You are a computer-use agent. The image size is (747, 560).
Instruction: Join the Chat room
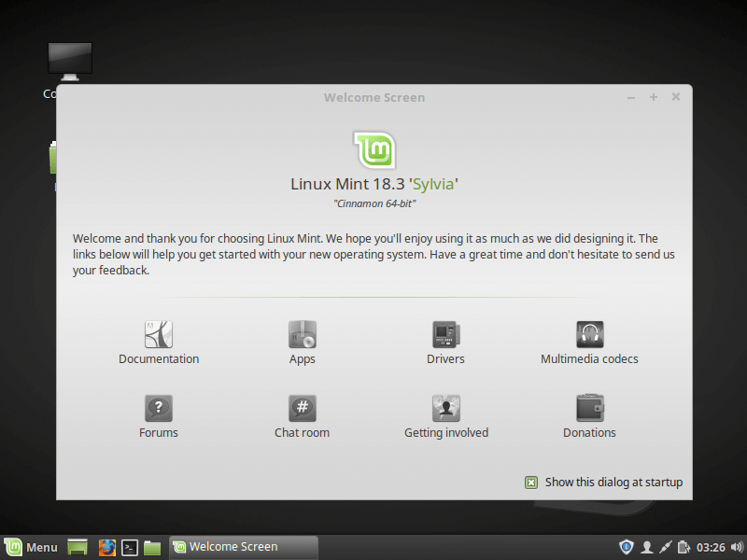click(x=303, y=408)
